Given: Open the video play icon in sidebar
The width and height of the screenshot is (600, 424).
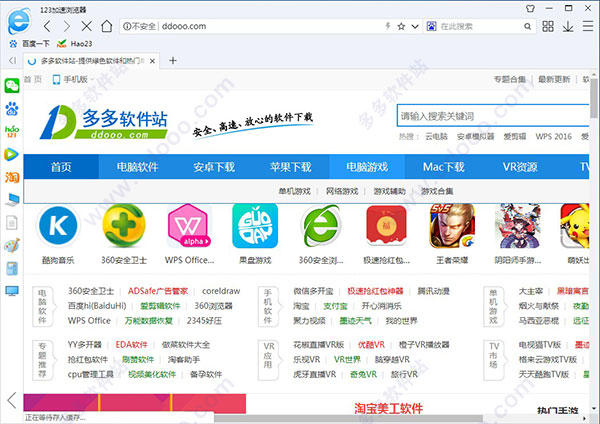Looking at the screenshot, I should pos(11,155).
